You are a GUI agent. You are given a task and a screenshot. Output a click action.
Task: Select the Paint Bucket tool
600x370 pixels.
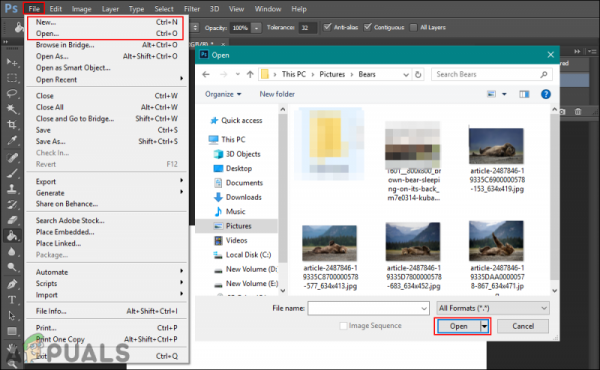click(12, 236)
